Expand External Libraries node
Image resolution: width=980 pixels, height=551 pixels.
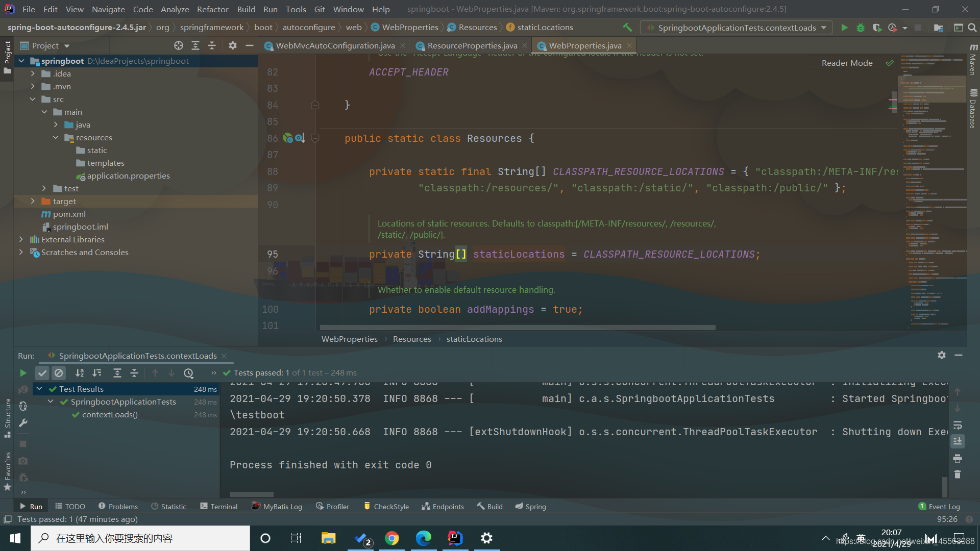21,239
